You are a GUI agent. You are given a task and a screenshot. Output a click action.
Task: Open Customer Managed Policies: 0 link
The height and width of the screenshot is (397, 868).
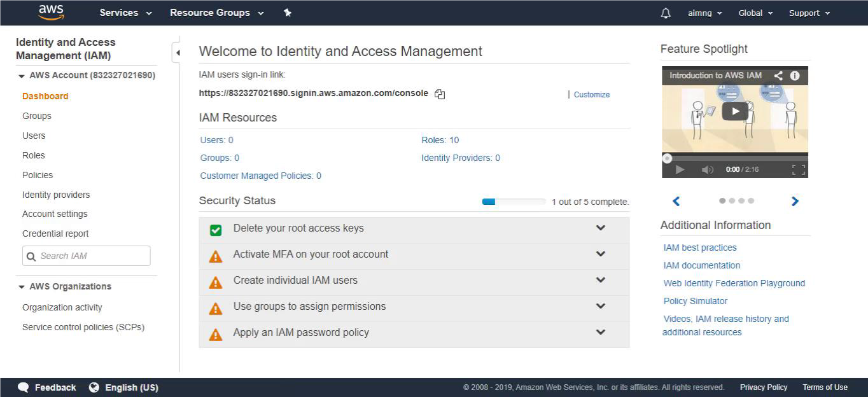[261, 176]
